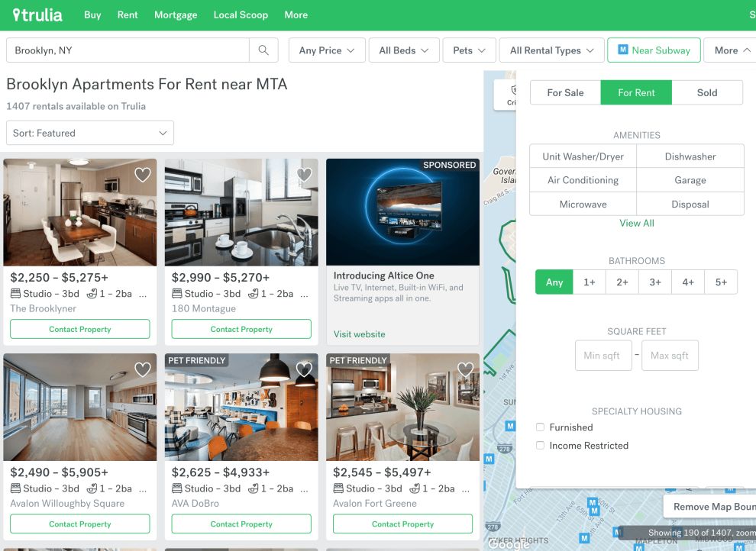This screenshot has height=551, width=756.
Task: Contact the Avalon Fort Greene property
Action: (x=403, y=524)
